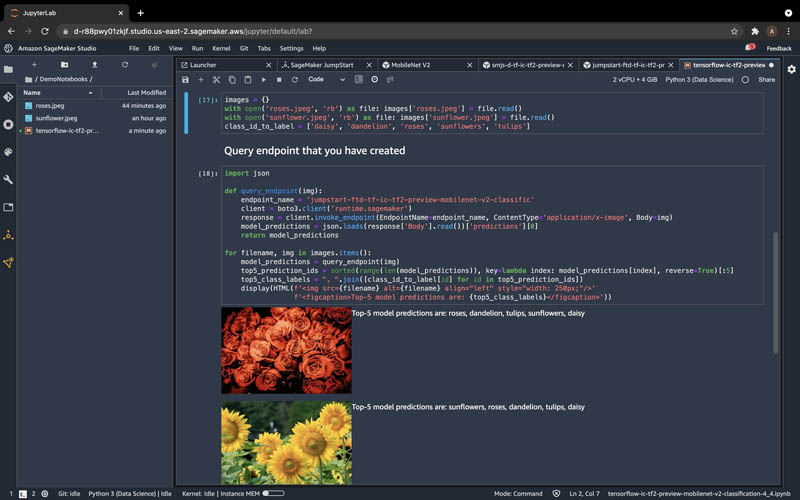Open the File menu

[x=134, y=48]
